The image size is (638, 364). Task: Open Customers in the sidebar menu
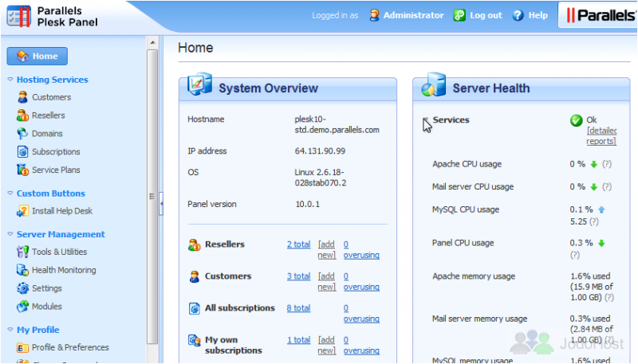coord(51,97)
